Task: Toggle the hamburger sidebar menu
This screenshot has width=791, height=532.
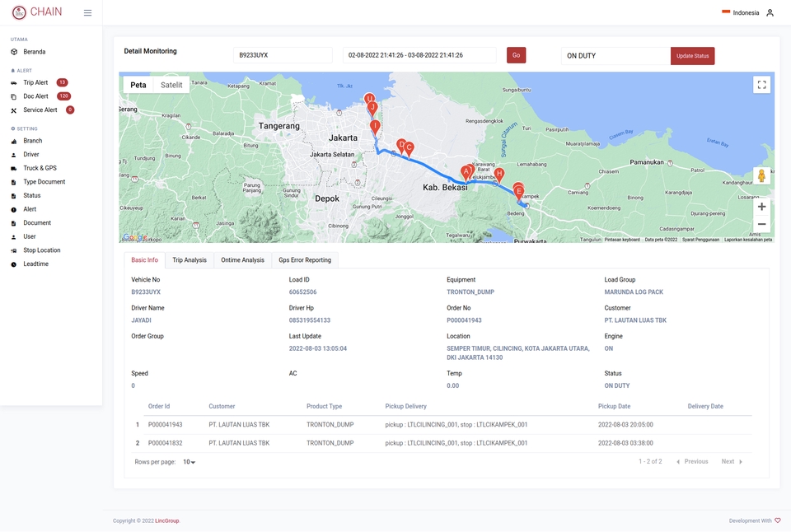Action: pos(88,12)
